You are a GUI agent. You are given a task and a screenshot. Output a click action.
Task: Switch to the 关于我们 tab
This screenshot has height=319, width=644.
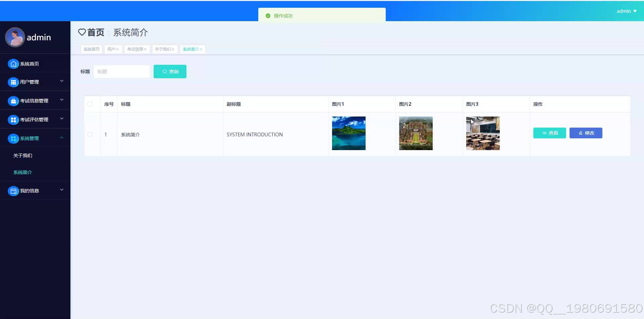coord(163,49)
